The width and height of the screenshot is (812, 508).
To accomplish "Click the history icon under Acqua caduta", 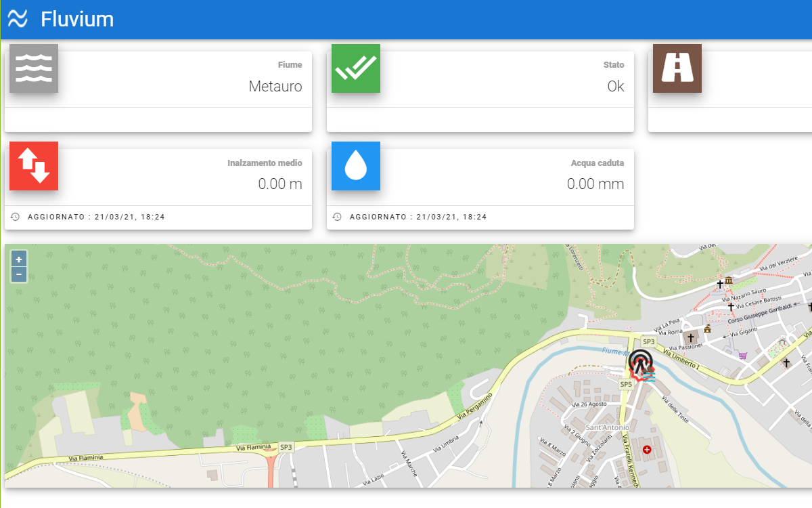I will pos(337,217).
